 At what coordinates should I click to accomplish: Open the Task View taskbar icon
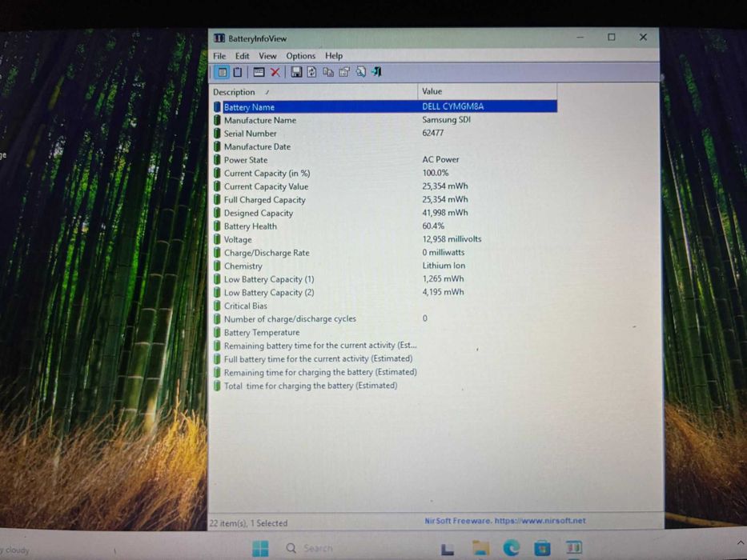(447, 549)
